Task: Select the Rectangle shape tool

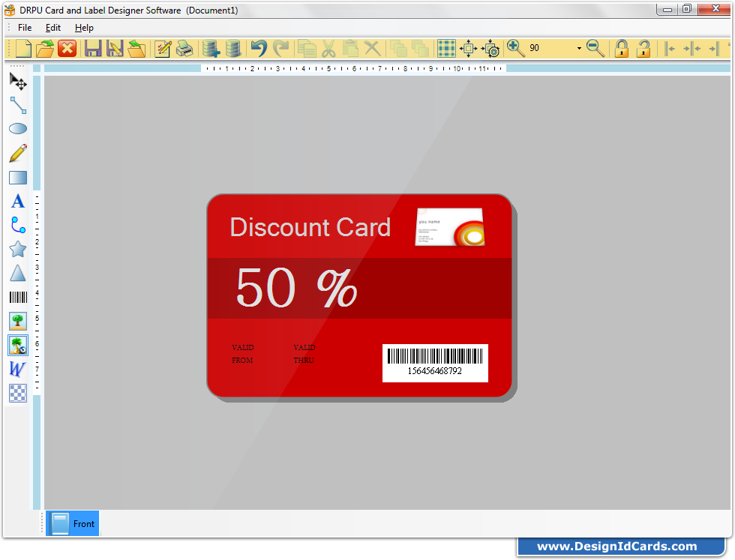Action: click(x=17, y=177)
